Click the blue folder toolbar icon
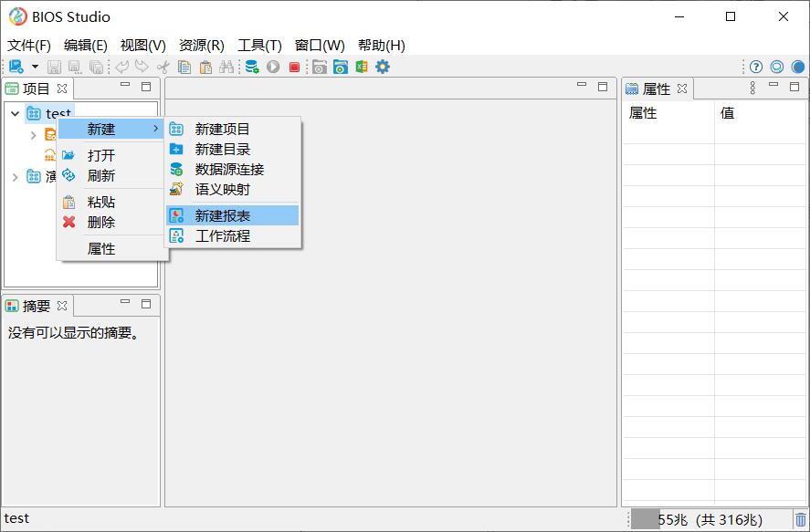 point(341,68)
